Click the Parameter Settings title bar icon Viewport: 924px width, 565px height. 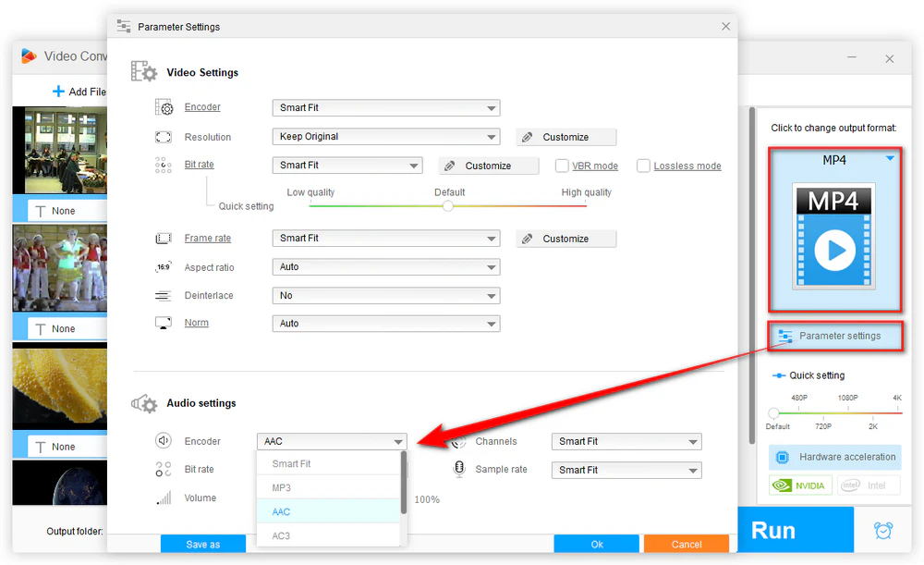tap(124, 27)
